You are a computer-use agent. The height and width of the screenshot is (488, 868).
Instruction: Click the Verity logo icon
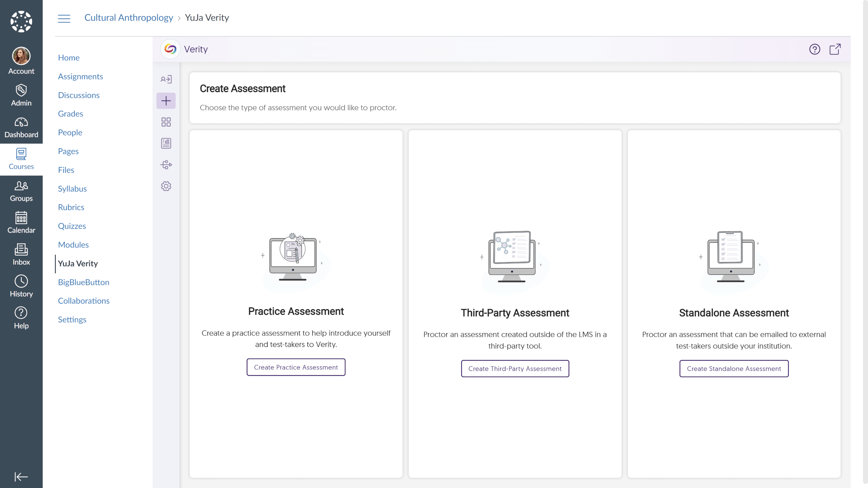(170, 49)
